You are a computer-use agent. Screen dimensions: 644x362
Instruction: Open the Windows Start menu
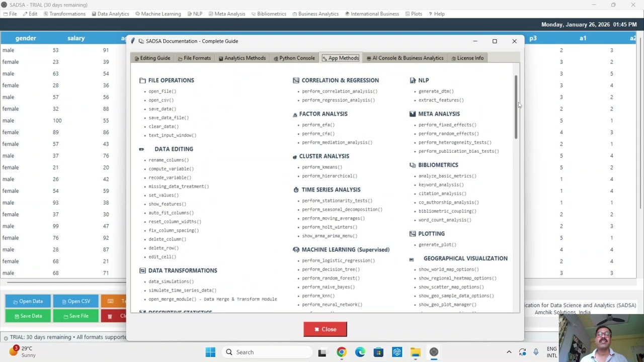point(210,352)
